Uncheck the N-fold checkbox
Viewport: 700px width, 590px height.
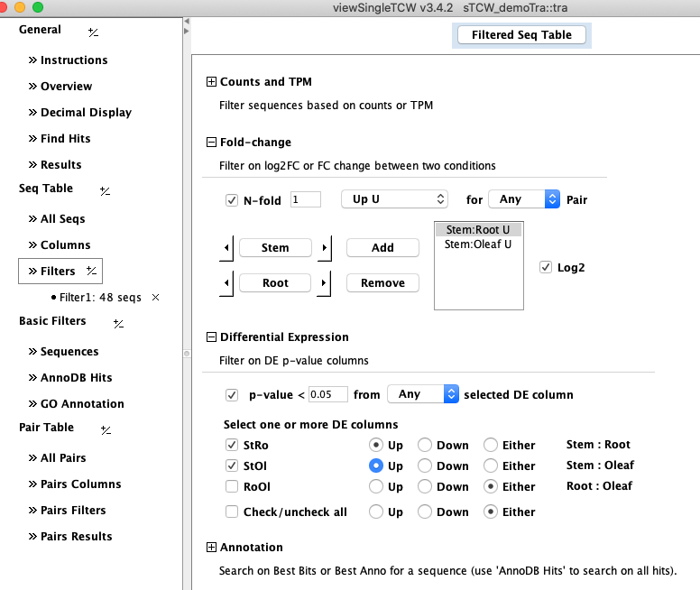(x=231, y=200)
